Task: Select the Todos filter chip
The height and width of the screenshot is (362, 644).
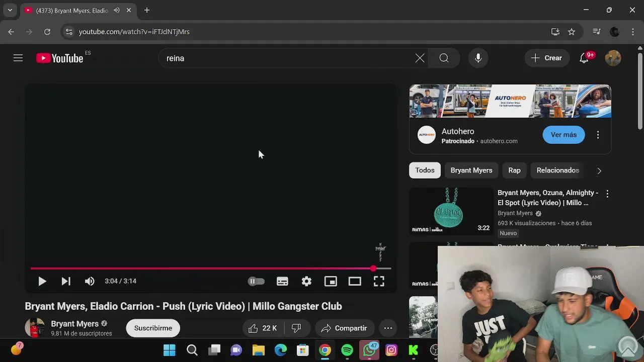Action: pyautogui.click(x=425, y=170)
